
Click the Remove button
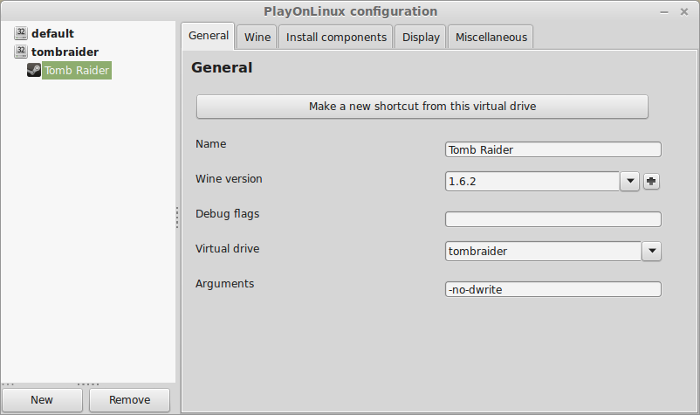(x=129, y=400)
